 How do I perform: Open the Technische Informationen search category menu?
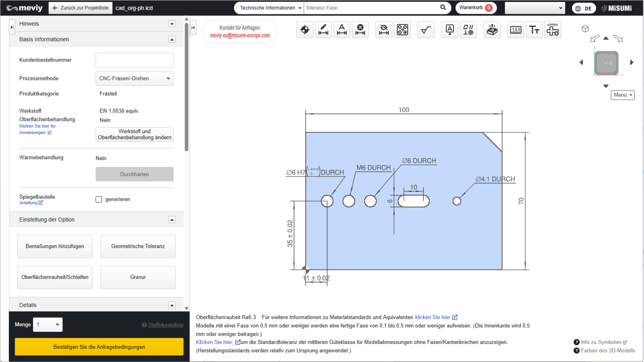click(270, 8)
